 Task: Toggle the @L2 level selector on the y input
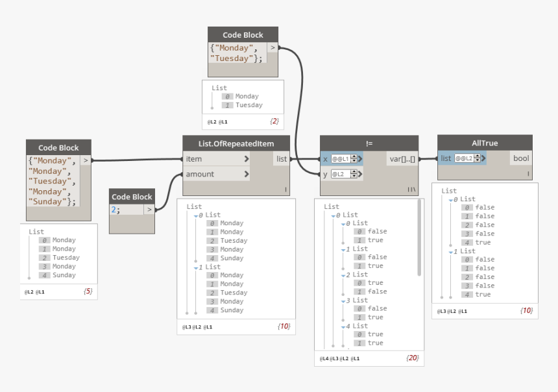[339, 174]
